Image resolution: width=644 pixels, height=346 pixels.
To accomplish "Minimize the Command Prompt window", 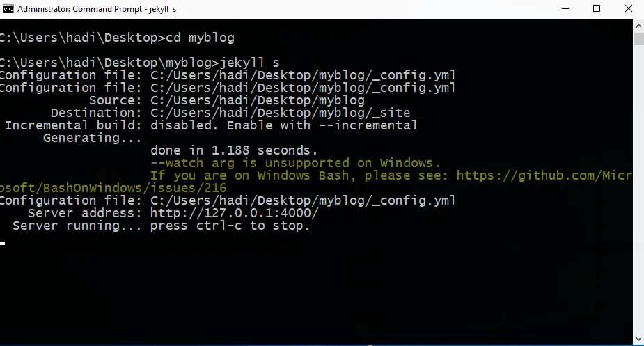I will coord(565,8).
